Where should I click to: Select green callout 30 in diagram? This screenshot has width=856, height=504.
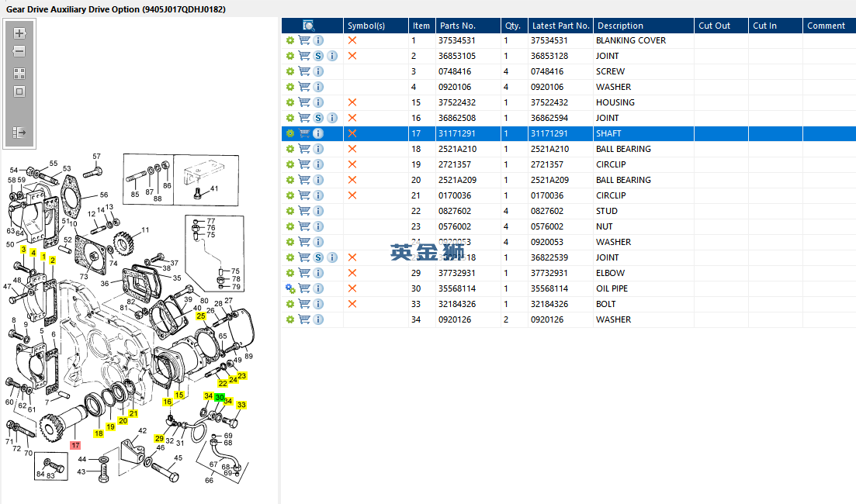coord(220,398)
